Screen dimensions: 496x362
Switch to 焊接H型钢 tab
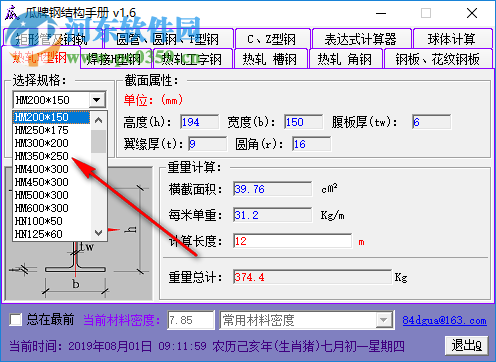116,59
